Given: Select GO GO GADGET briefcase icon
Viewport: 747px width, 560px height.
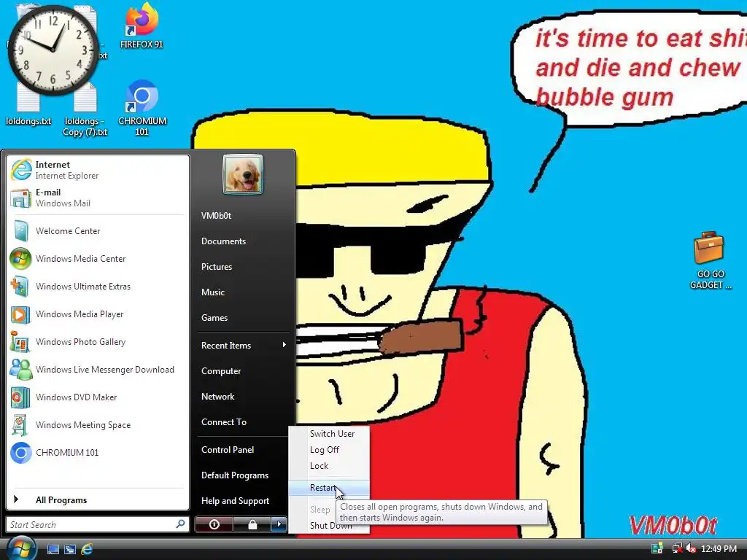Looking at the screenshot, I should coord(710,260).
